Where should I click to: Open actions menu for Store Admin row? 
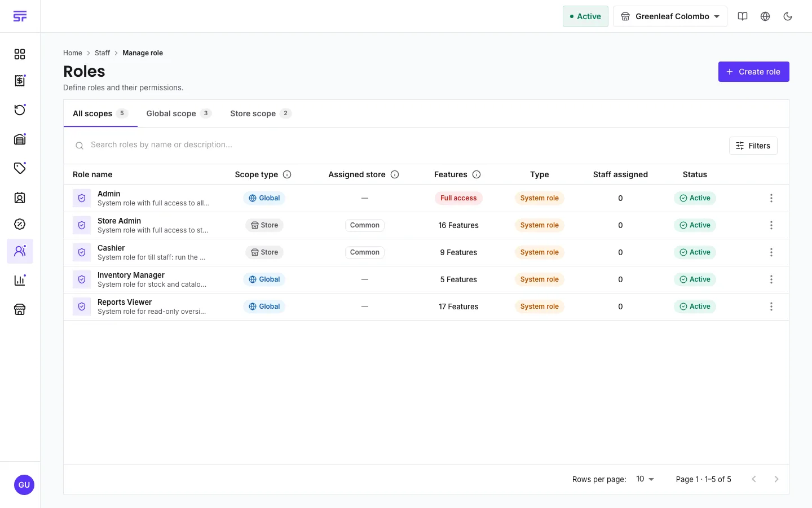[x=771, y=225]
